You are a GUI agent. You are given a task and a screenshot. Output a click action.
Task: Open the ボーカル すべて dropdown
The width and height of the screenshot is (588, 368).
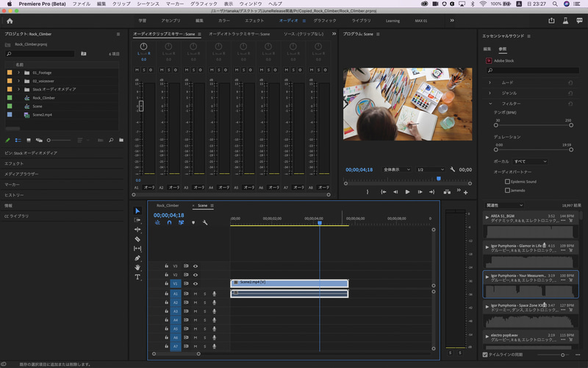530,161
